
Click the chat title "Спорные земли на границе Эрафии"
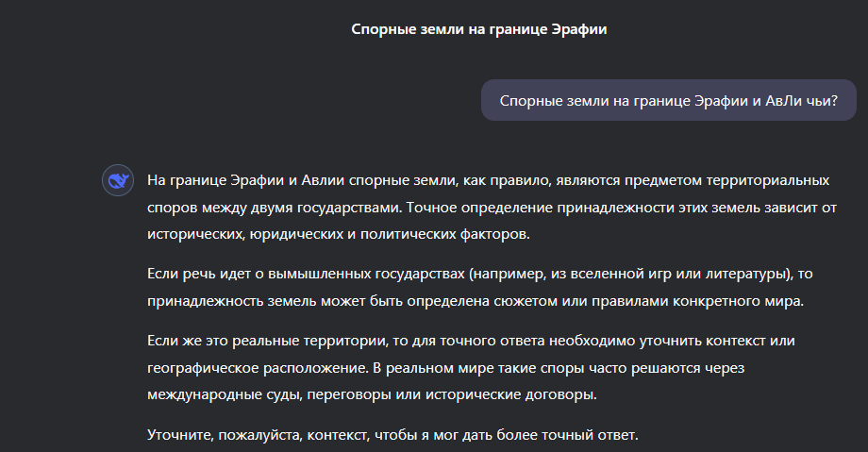tap(478, 29)
